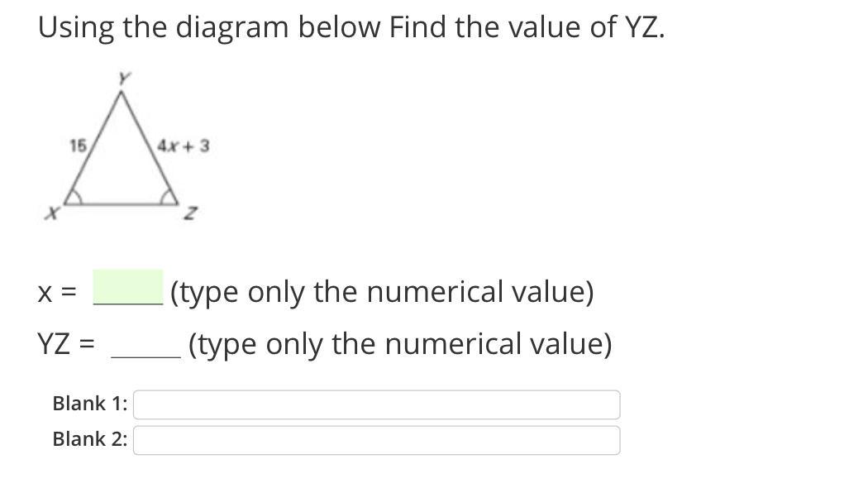Image resolution: width=868 pixels, height=488 pixels.
Task: Click the side length label 15
Action: click(x=78, y=146)
